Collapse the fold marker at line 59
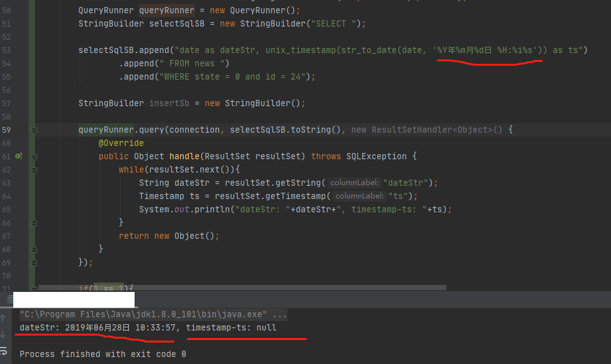The width and height of the screenshot is (611, 364). pos(34,130)
